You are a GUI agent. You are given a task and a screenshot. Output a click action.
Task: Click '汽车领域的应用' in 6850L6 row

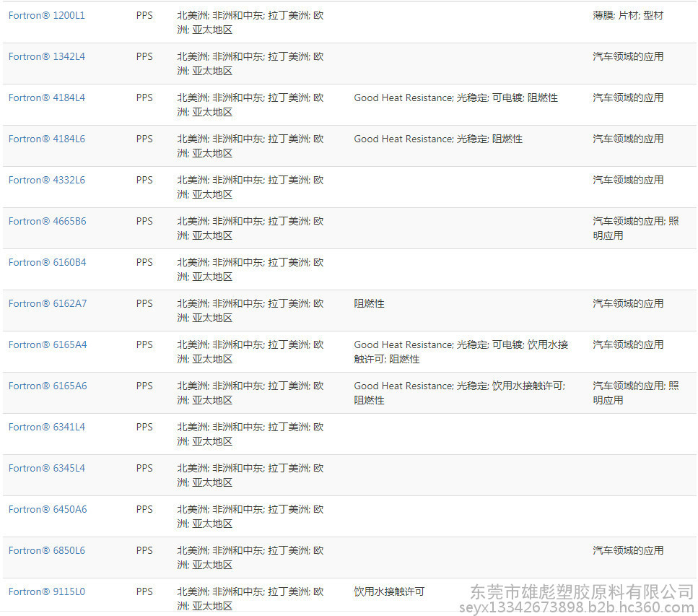628,550
